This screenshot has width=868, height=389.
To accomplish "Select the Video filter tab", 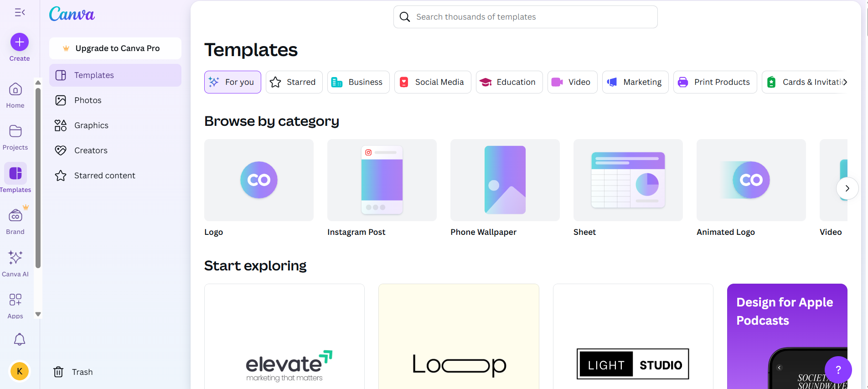I will pyautogui.click(x=573, y=82).
